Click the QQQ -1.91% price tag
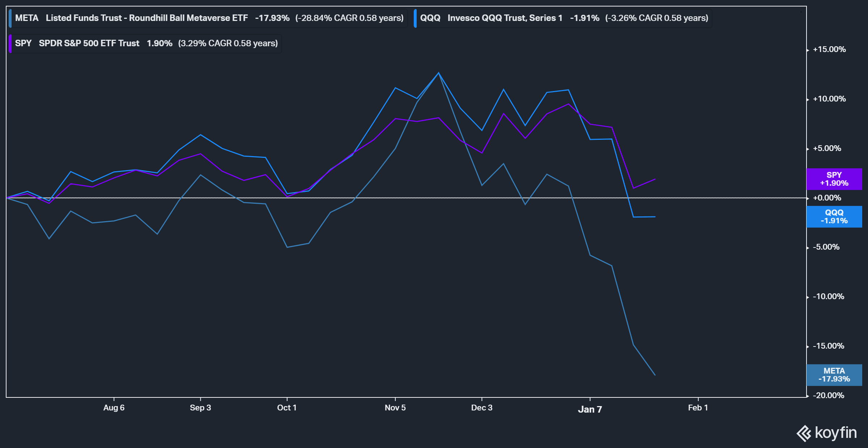Screen dimensions: 868x448 (834, 217)
